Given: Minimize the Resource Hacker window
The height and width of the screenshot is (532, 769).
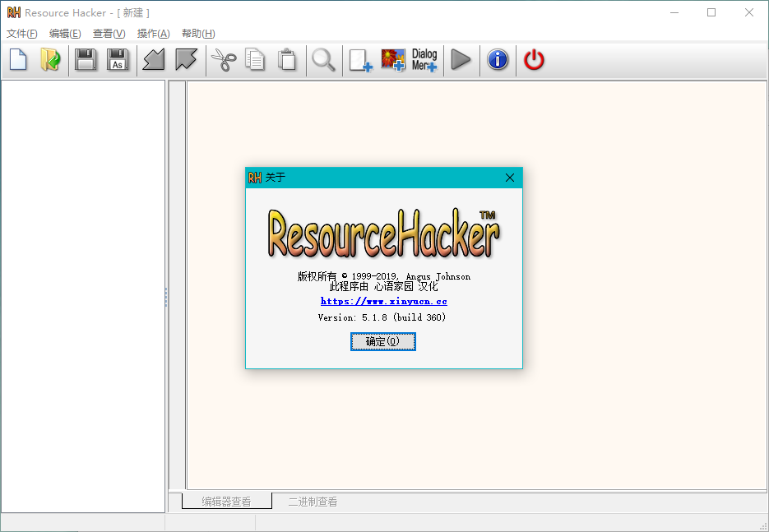Looking at the screenshot, I should [x=674, y=13].
